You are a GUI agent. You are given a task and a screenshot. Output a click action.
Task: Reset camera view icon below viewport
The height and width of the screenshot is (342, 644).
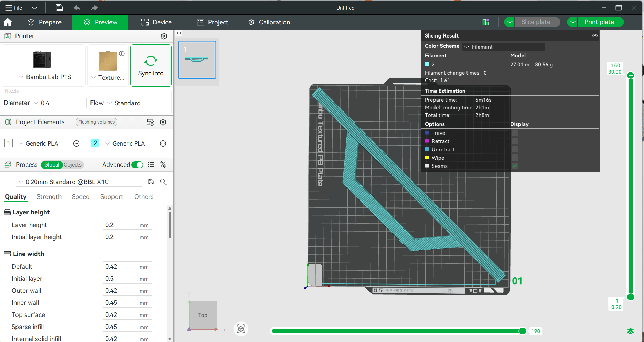pos(241,329)
